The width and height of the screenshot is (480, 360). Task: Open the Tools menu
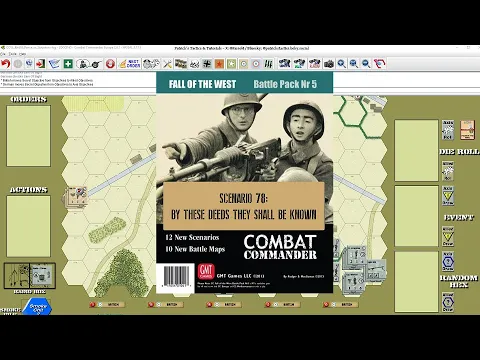point(13,54)
